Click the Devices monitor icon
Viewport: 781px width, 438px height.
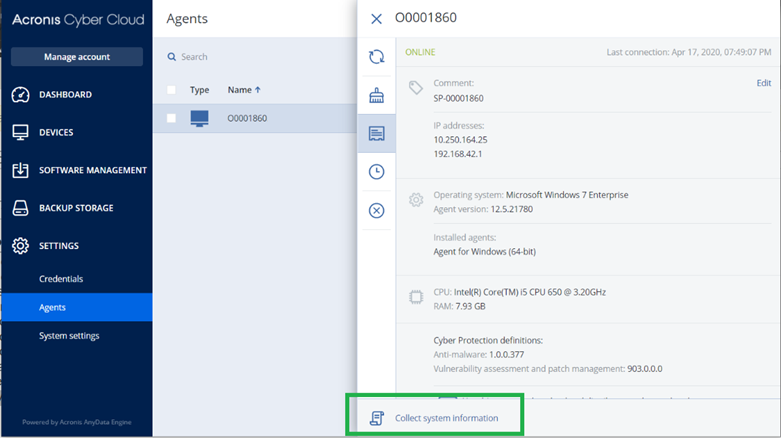20,133
